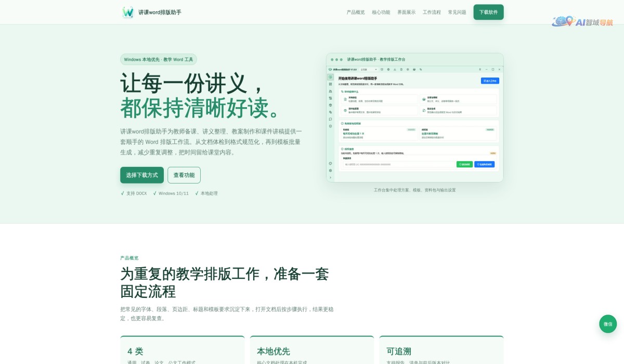624x364 pixels.
Task: Click the Windows 本地优先 · 教学 Word 工具 badge
Action: 159,59
